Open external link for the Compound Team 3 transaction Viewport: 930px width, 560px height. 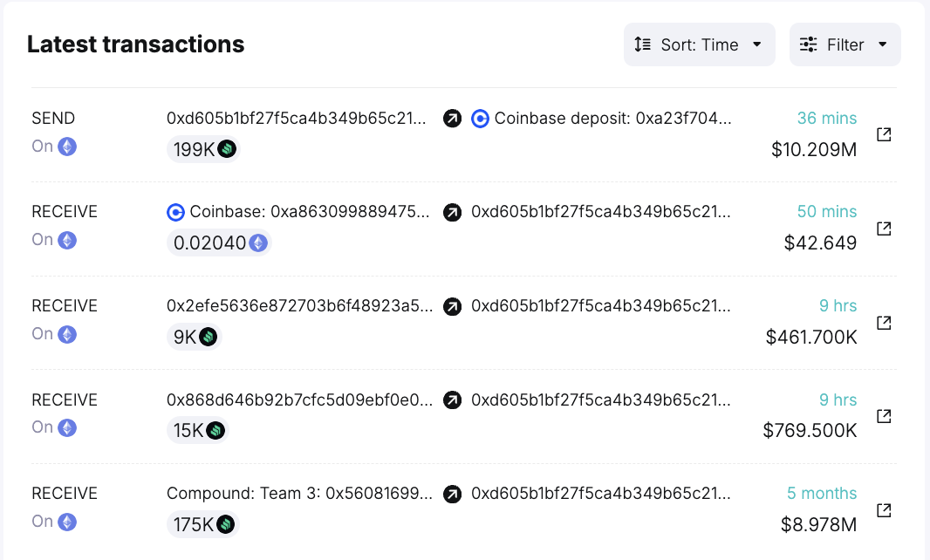point(883,510)
